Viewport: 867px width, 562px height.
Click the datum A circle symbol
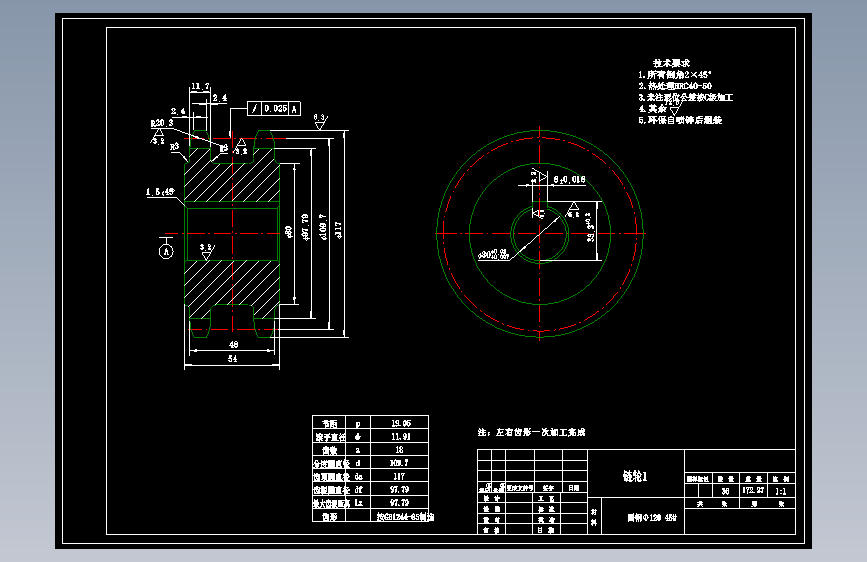pyautogui.click(x=166, y=252)
